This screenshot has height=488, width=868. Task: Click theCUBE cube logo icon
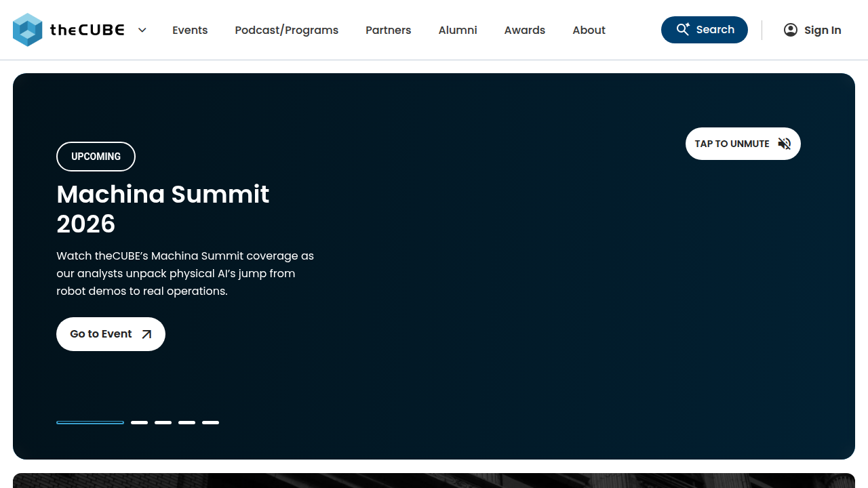(28, 30)
